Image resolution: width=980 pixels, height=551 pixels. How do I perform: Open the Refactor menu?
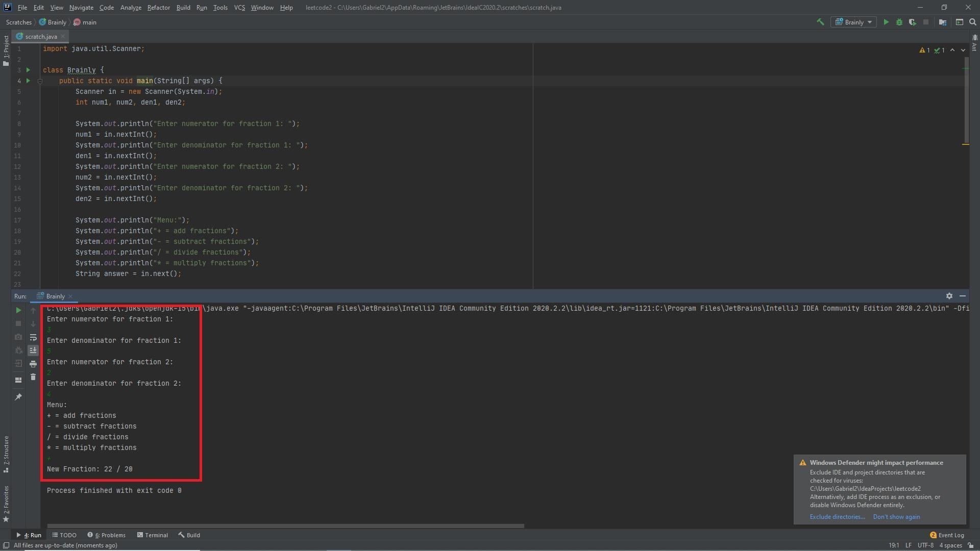pyautogui.click(x=158, y=8)
